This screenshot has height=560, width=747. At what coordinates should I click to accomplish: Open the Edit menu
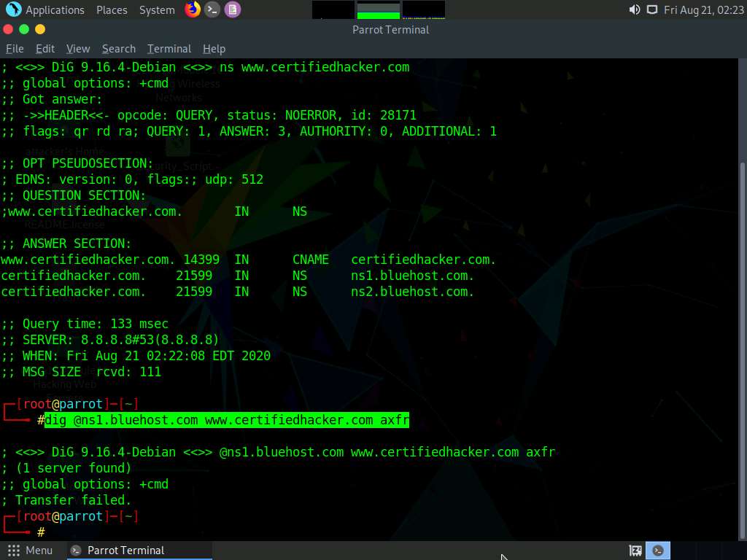coord(45,49)
